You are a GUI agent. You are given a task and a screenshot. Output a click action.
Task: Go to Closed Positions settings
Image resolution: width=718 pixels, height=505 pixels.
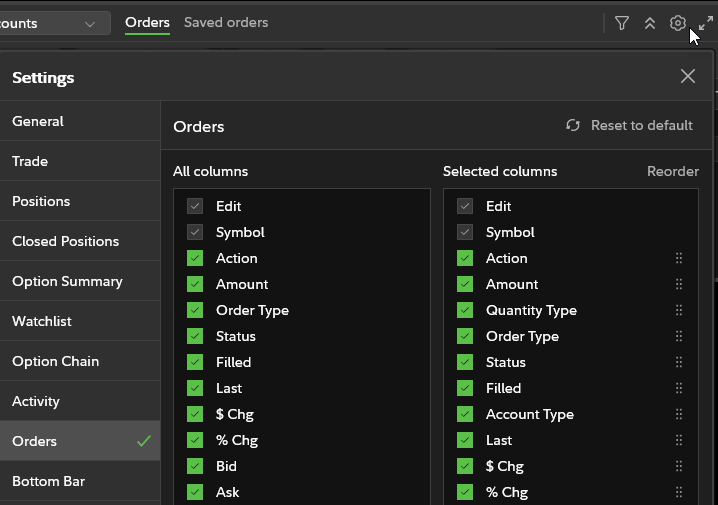(65, 241)
